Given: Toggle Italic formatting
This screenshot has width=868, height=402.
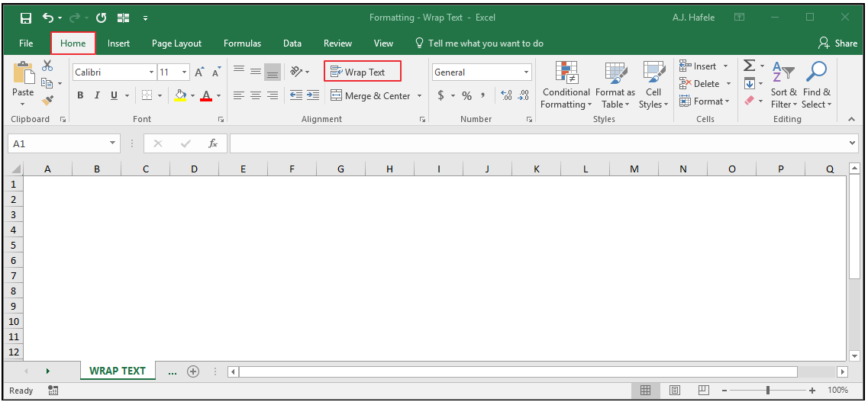Looking at the screenshot, I should 97,95.
